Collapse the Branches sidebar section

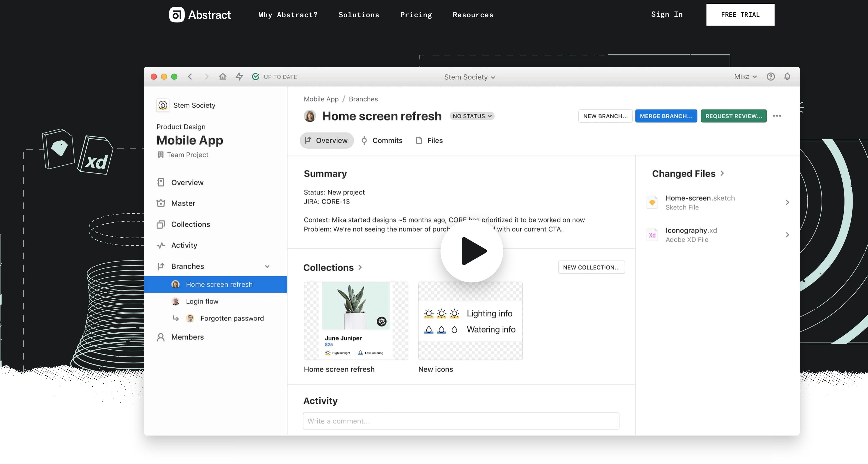(x=267, y=266)
